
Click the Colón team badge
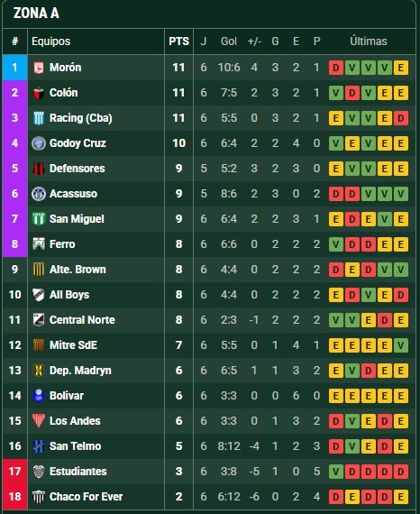point(39,93)
